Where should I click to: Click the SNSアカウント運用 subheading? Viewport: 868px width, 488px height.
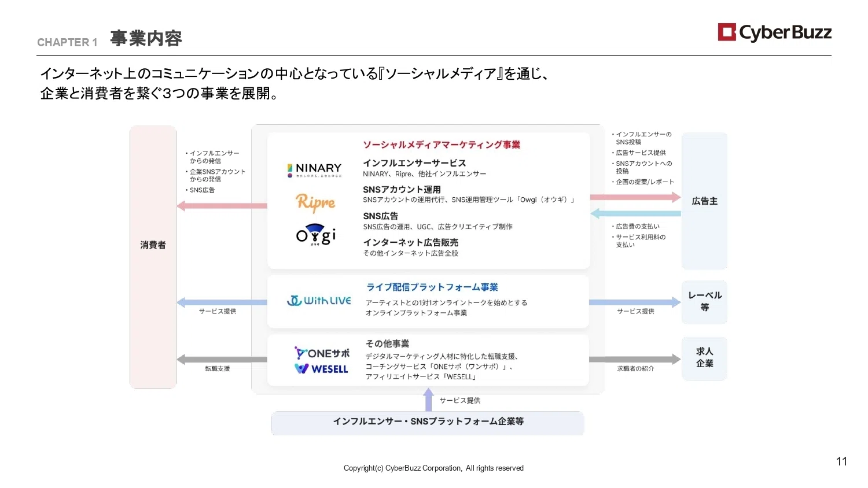(402, 189)
